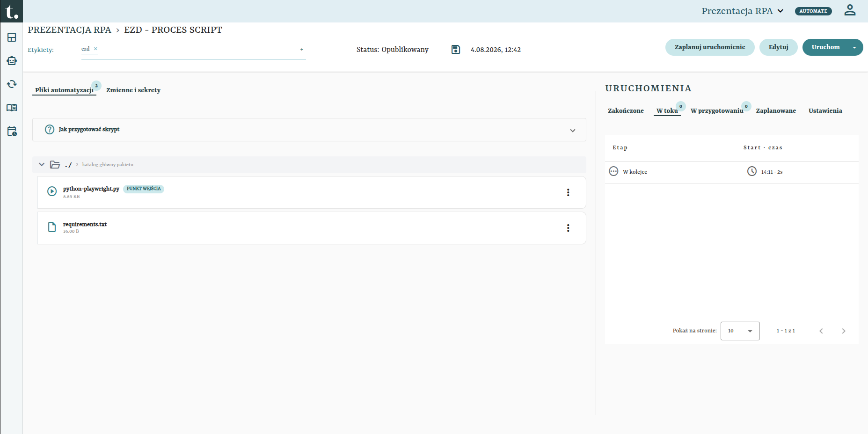Open the robot icon in the sidebar
Viewport: 868px width, 434px height.
pos(12,61)
